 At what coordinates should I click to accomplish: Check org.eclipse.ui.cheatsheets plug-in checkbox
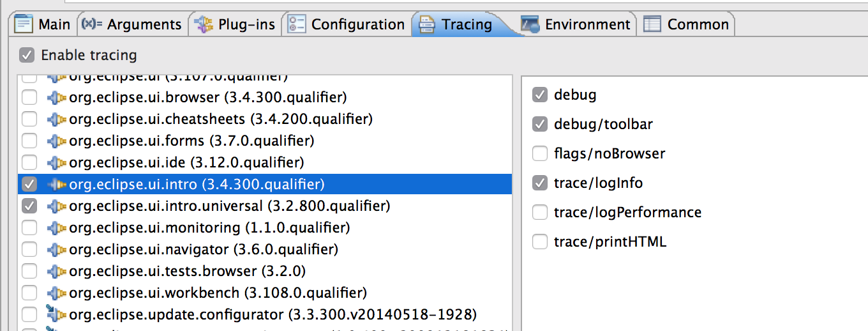[29, 119]
